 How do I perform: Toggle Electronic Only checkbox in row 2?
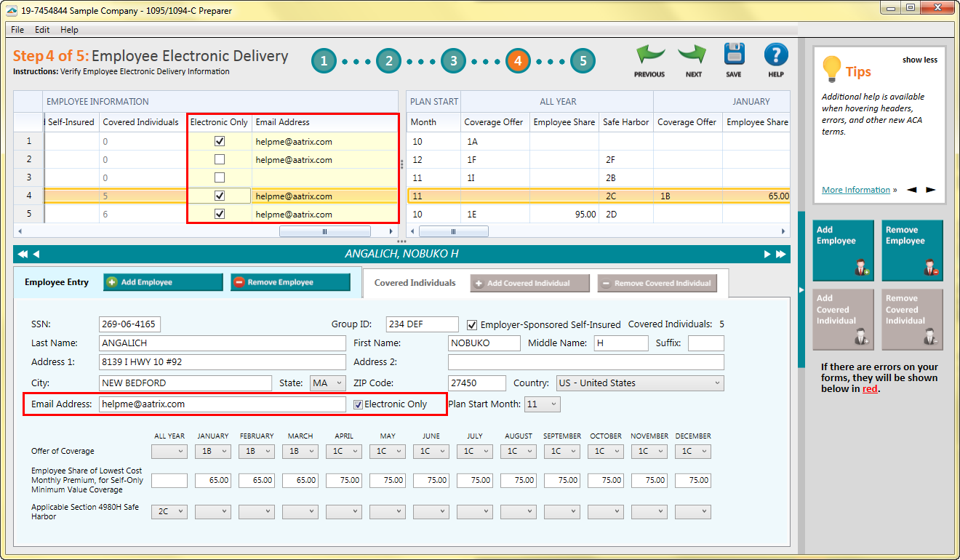click(x=220, y=159)
